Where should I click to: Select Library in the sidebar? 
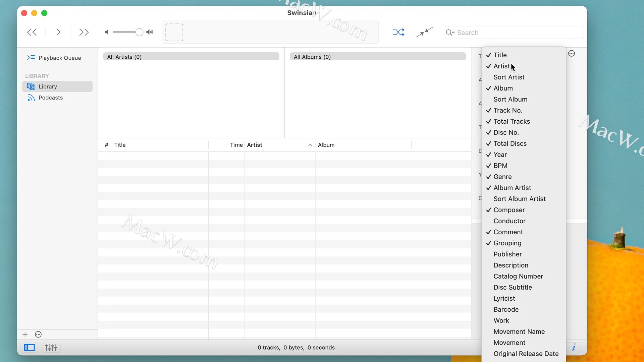pyautogui.click(x=57, y=86)
